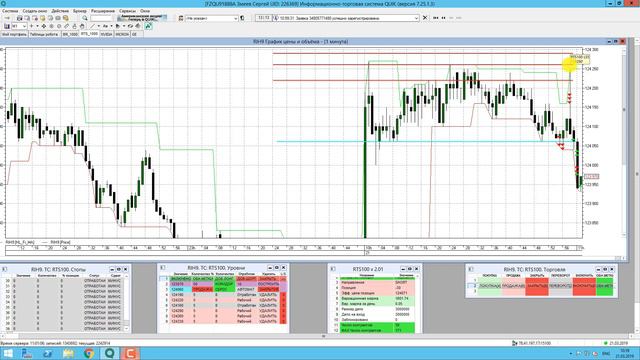Click the ПОКУПКА cell in Торговля row 2

coord(490,286)
